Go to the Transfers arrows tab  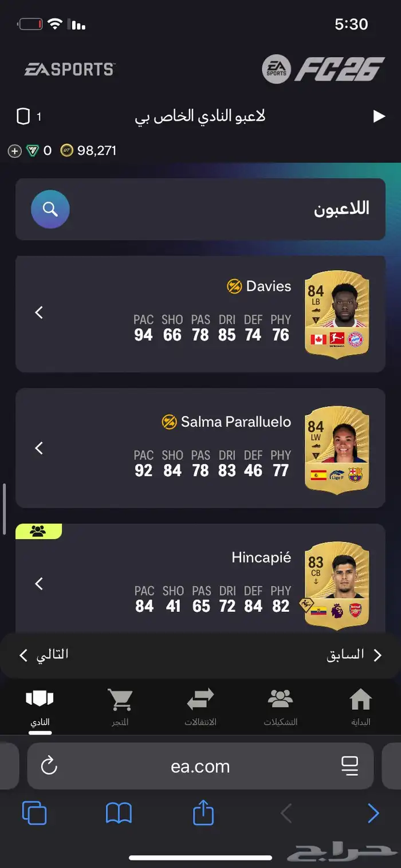pyautogui.click(x=200, y=708)
